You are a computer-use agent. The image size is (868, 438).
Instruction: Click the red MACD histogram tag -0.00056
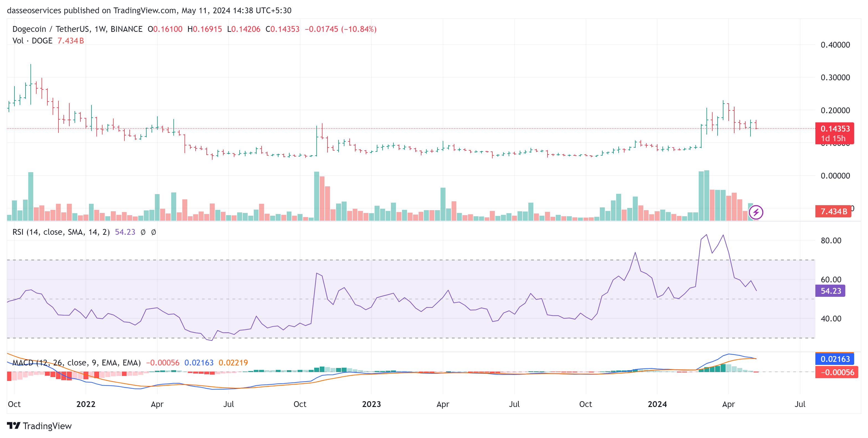[x=837, y=372]
